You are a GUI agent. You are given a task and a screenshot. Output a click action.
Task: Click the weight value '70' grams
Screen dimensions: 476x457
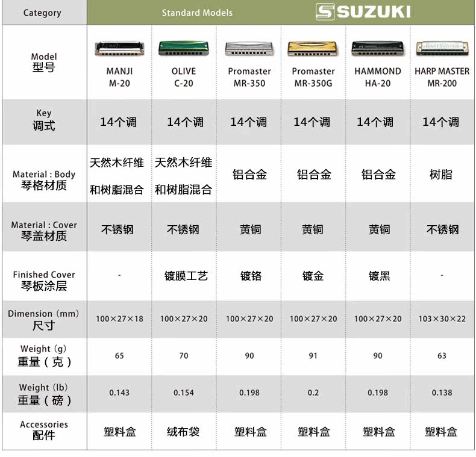pos(183,356)
